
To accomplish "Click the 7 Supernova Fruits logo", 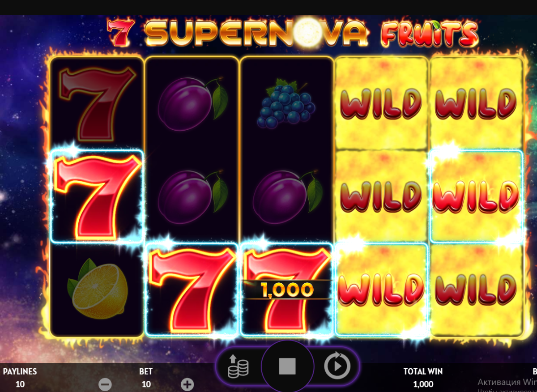I will pos(293,33).
